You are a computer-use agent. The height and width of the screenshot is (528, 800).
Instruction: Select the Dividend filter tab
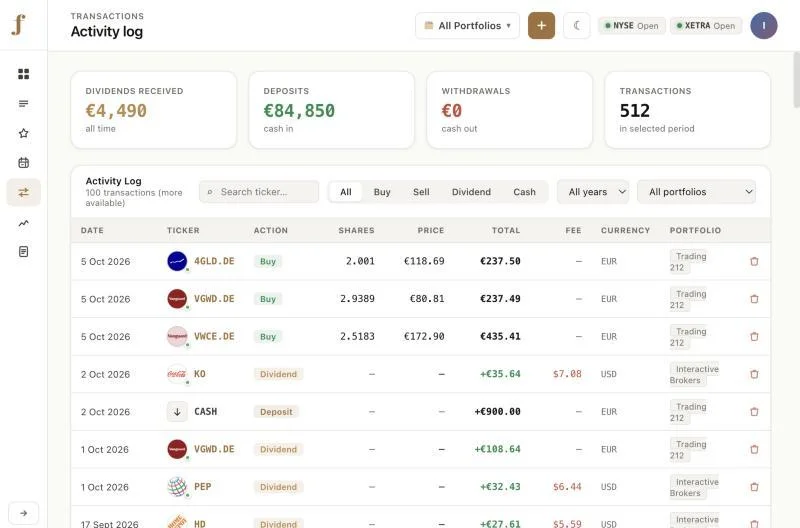coord(471,192)
